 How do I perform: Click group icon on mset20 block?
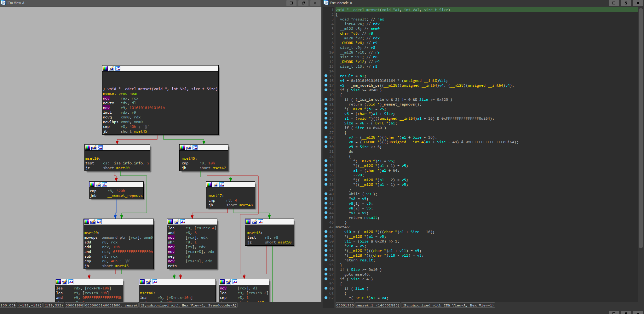pos(99,222)
